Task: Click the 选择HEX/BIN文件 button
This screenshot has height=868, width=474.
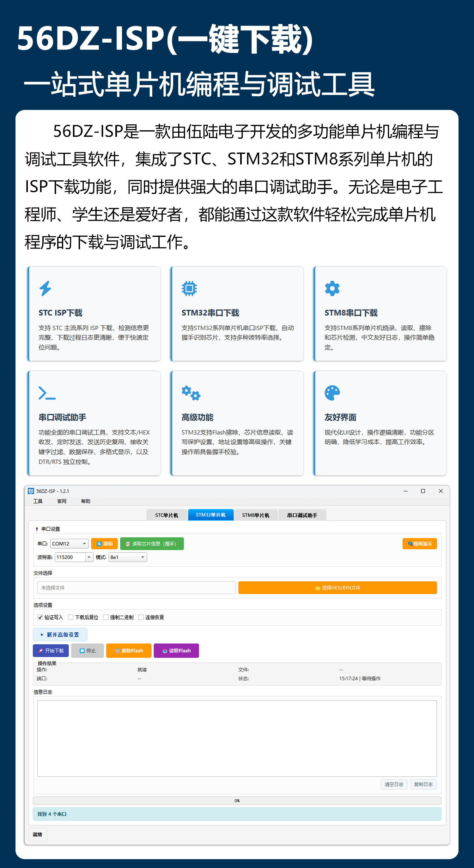Action: pyautogui.click(x=337, y=588)
